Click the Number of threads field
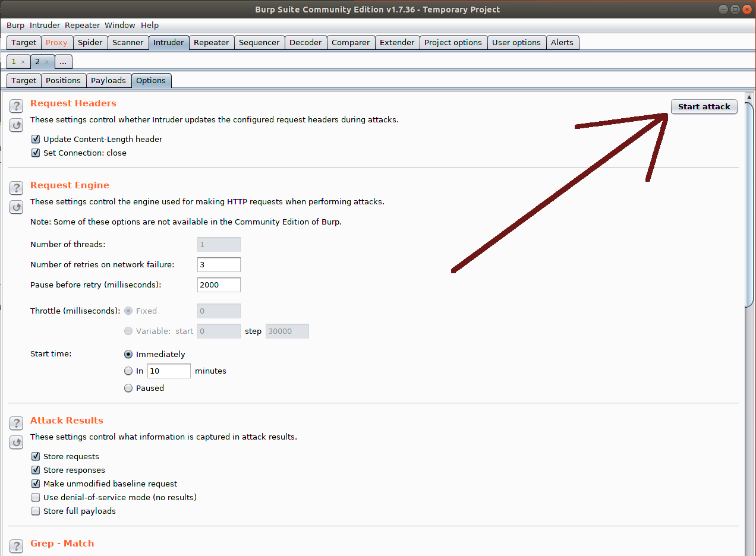The image size is (756, 556). pos(219,244)
